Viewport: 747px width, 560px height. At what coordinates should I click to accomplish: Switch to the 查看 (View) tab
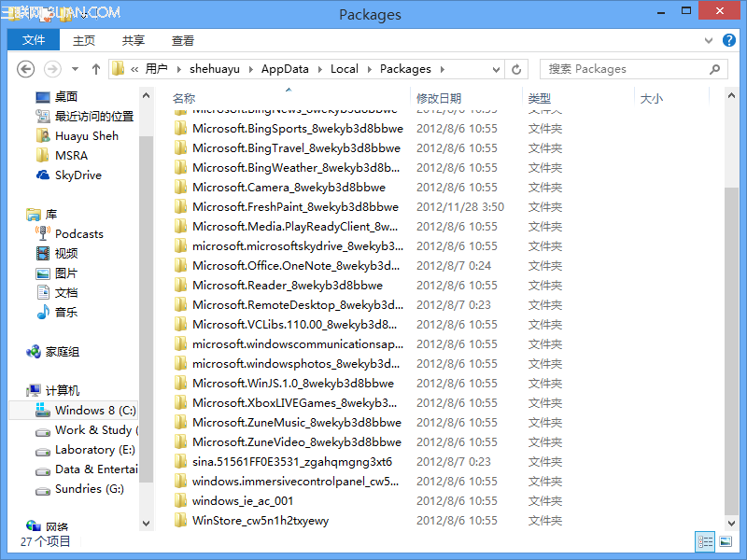[x=182, y=40]
